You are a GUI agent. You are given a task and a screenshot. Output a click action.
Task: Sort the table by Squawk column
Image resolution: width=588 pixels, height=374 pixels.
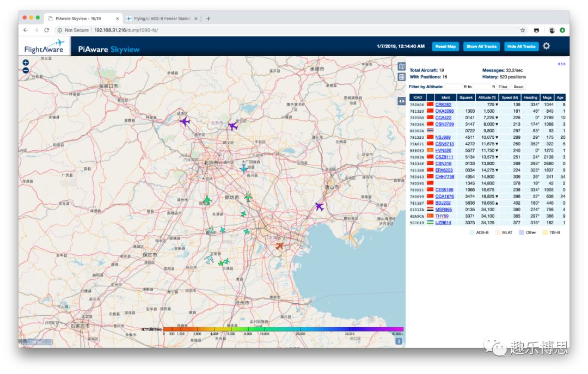coord(466,97)
